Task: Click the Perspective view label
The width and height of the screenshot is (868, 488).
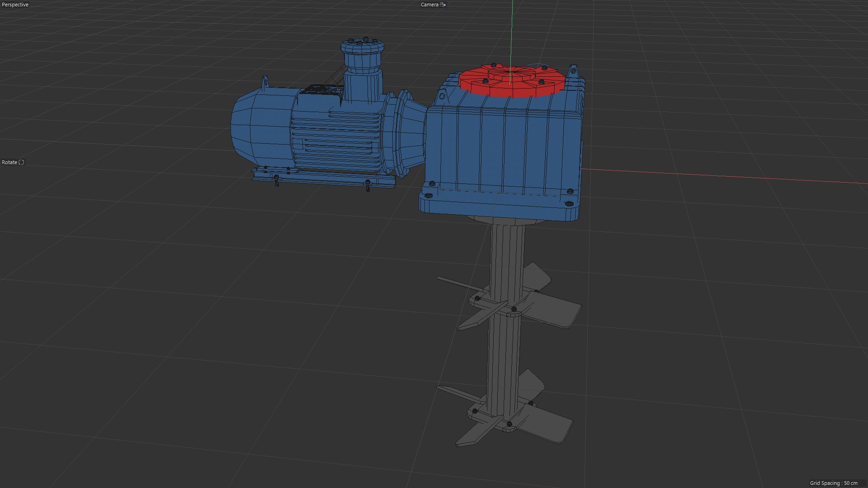Action: [15, 5]
